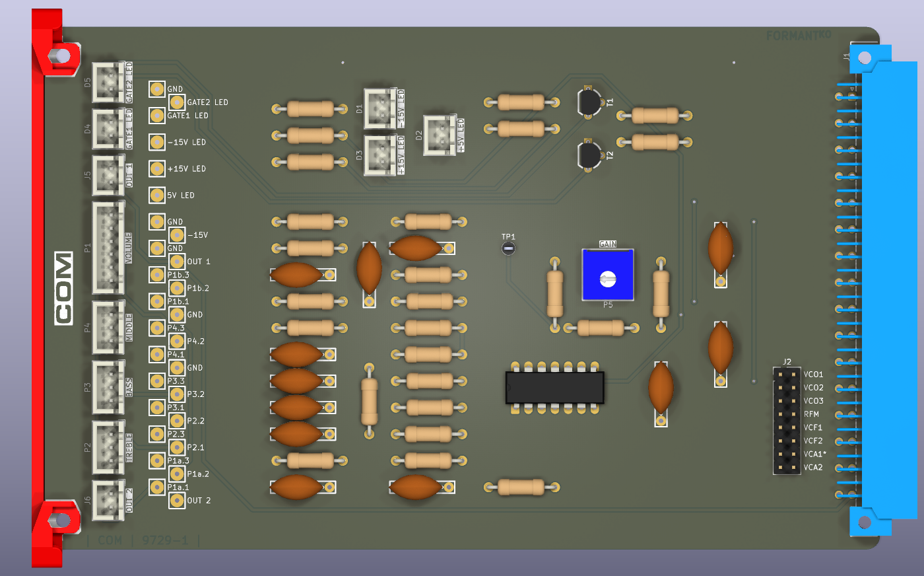This screenshot has width=924, height=576.
Task: Select the BASS connector P3
Action: [x=108, y=387]
